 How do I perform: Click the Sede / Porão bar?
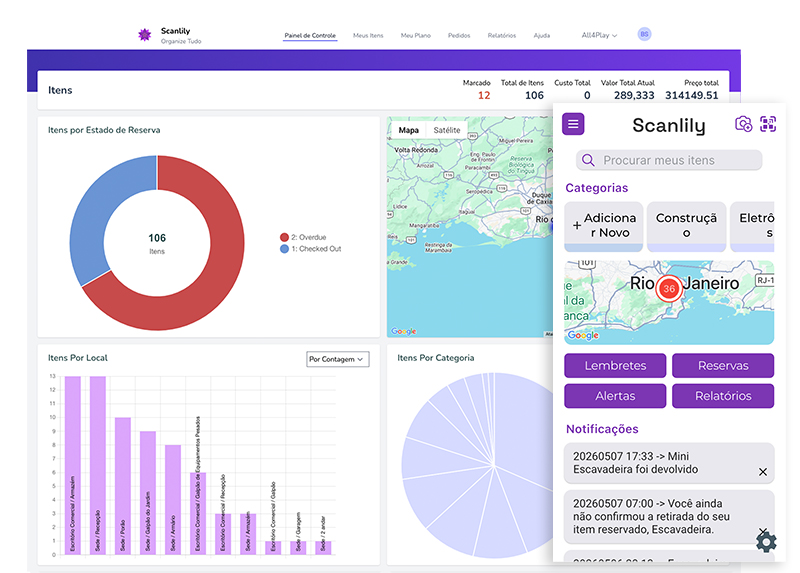(x=122, y=486)
